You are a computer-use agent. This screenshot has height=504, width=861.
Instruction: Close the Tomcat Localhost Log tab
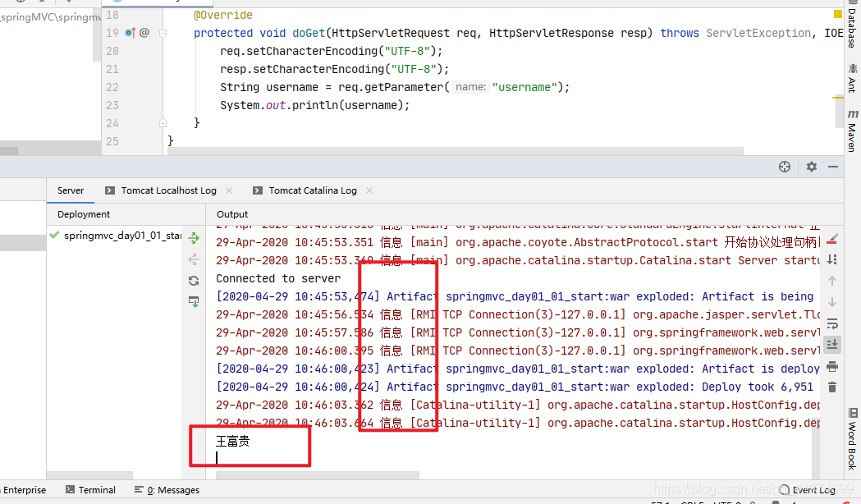(x=229, y=190)
